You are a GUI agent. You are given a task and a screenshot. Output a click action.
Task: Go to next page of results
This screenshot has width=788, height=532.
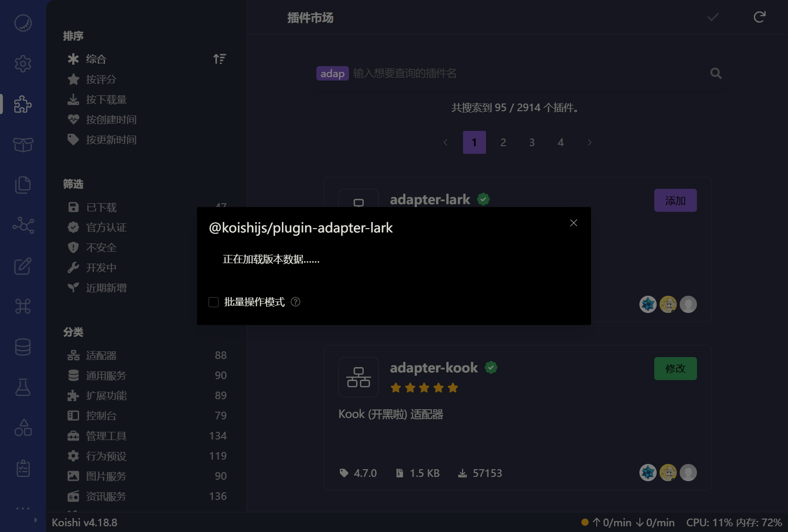tap(590, 142)
